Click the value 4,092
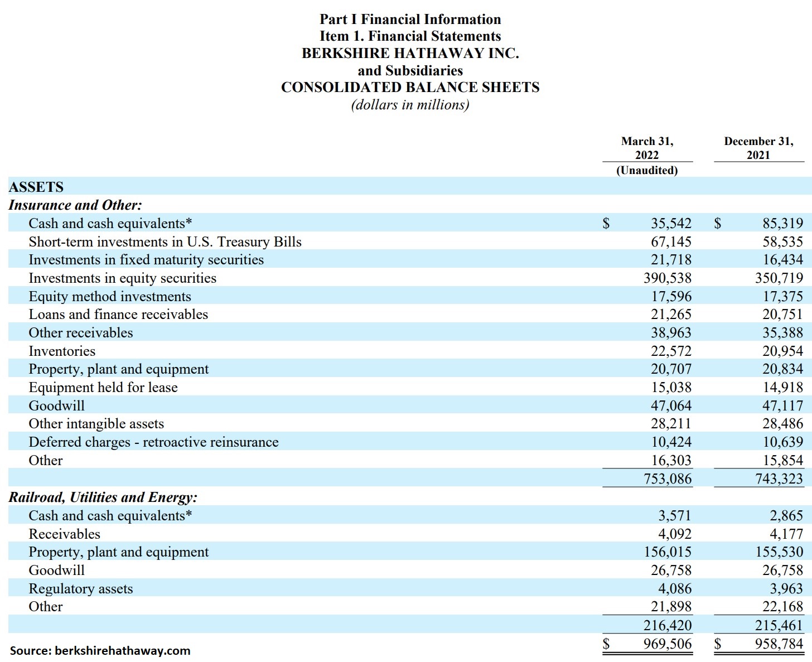Screen dimensions: 812x662 (x=675, y=534)
